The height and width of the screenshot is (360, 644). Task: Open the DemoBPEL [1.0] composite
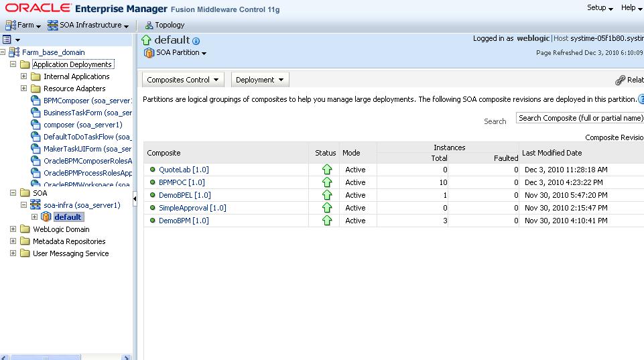point(184,195)
